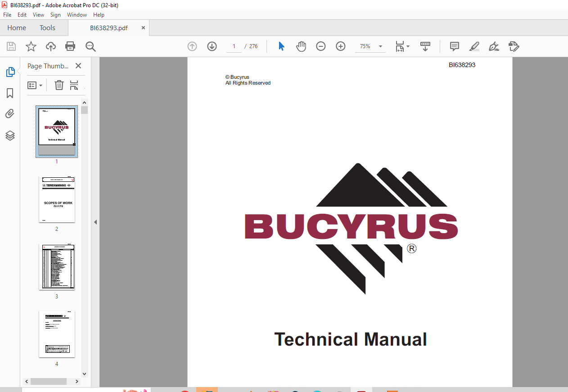Select the BI638293.pdf document tab
This screenshot has width=568, height=392.
[108, 28]
